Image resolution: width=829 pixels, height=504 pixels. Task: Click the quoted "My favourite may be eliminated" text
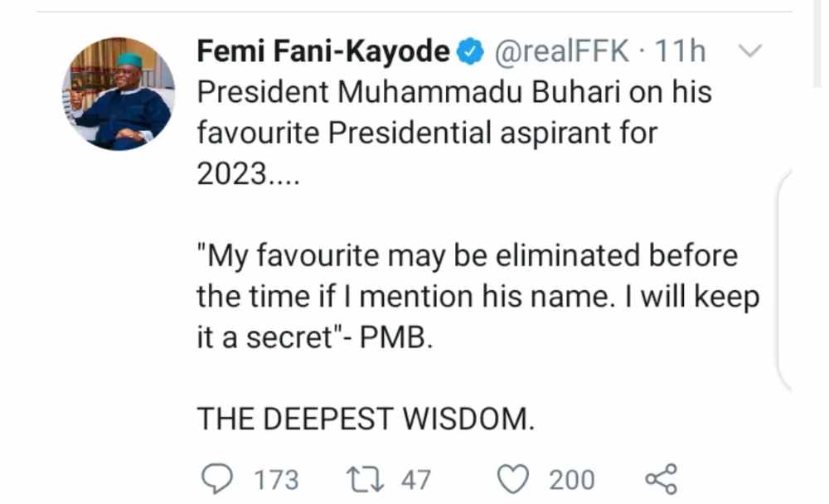click(468, 256)
